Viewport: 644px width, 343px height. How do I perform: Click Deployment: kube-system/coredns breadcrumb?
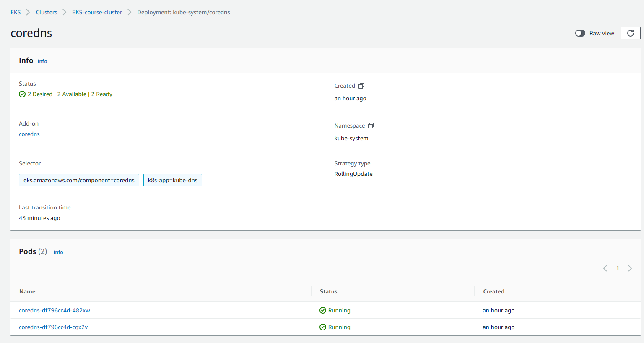tap(184, 12)
